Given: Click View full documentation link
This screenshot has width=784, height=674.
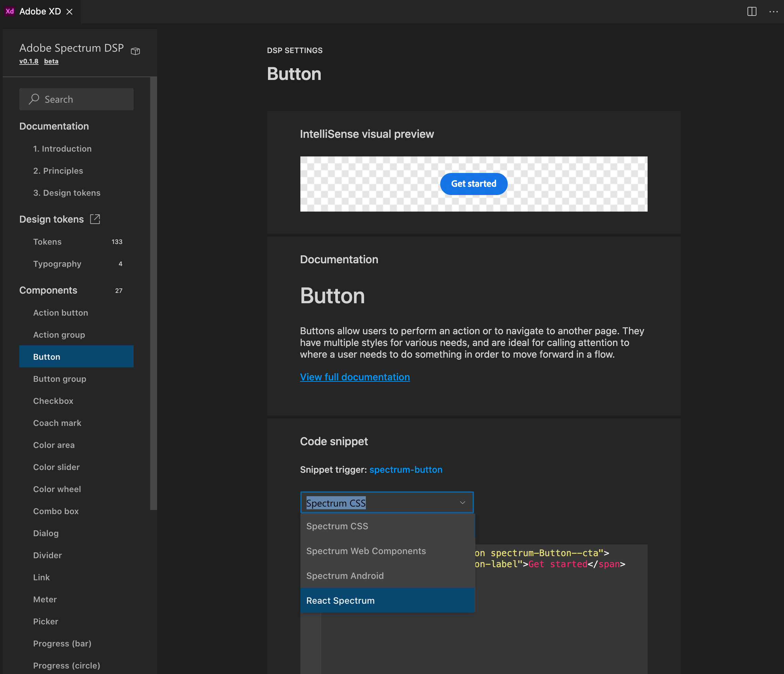Looking at the screenshot, I should point(355,377).
